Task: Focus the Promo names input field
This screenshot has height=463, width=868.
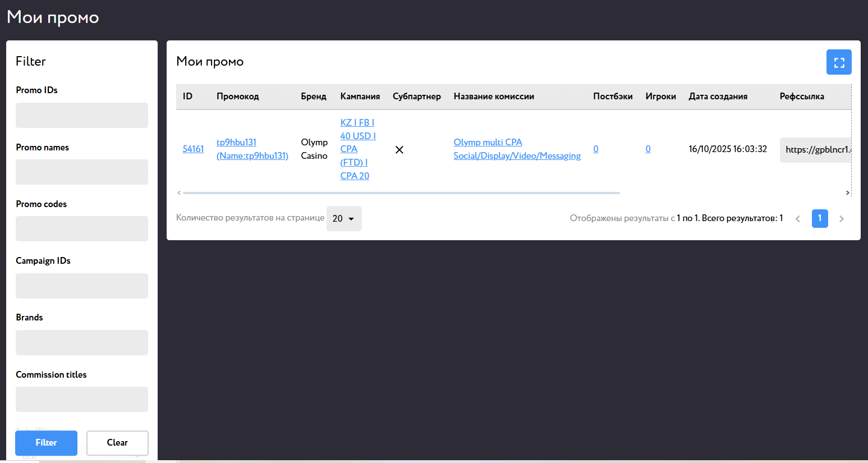Action: coord(82,172)
